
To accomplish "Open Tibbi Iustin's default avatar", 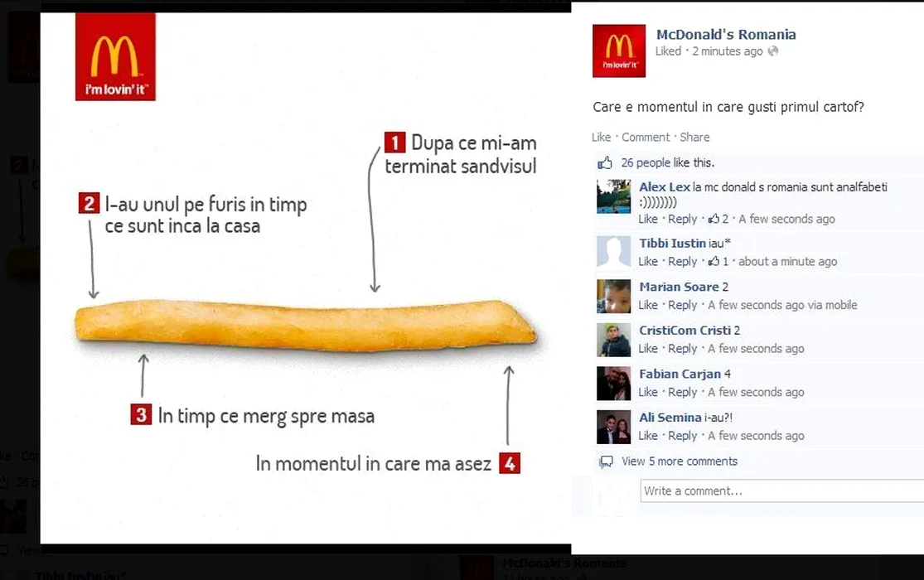I will point(613,252).
